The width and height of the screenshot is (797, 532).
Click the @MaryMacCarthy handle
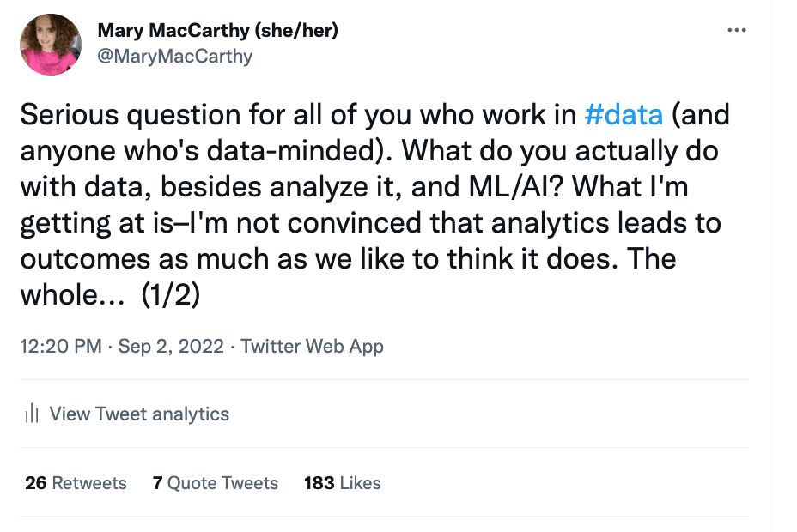point(175,57)
